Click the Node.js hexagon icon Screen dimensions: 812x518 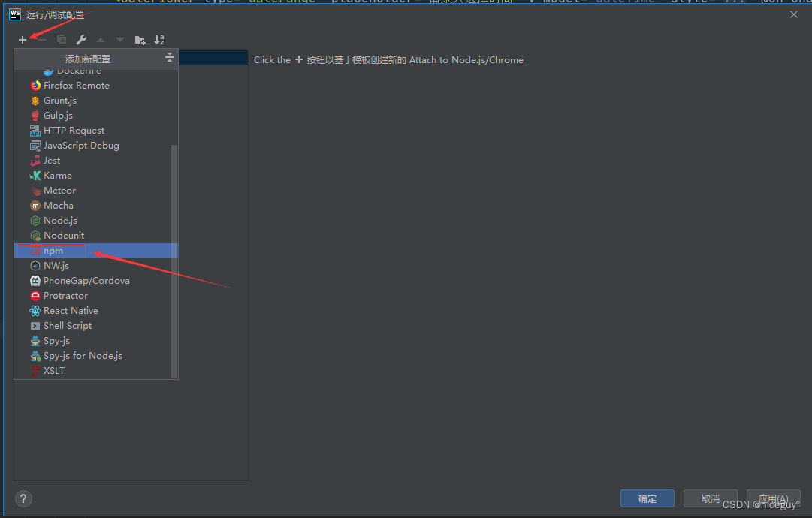coord(35,221)
